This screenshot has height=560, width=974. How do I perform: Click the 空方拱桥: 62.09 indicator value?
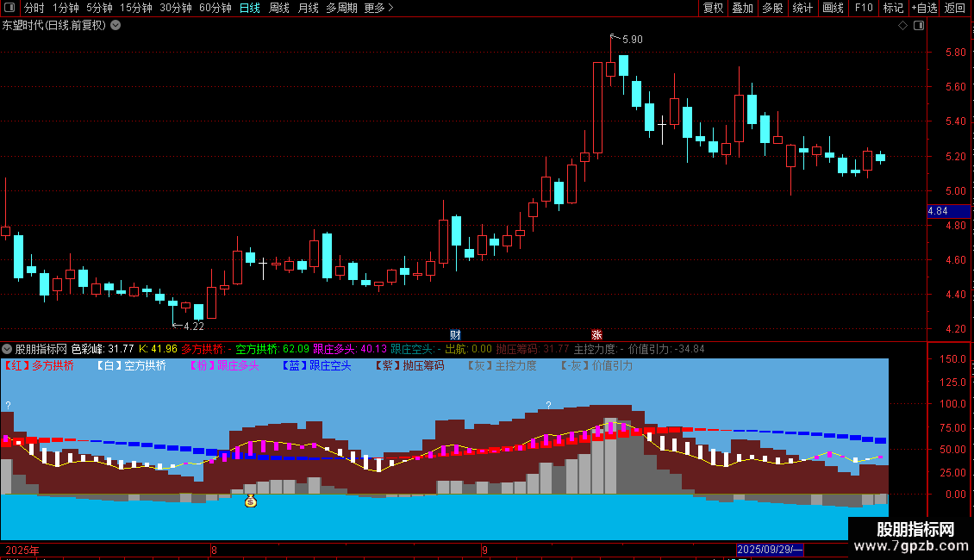pos(272,349)
